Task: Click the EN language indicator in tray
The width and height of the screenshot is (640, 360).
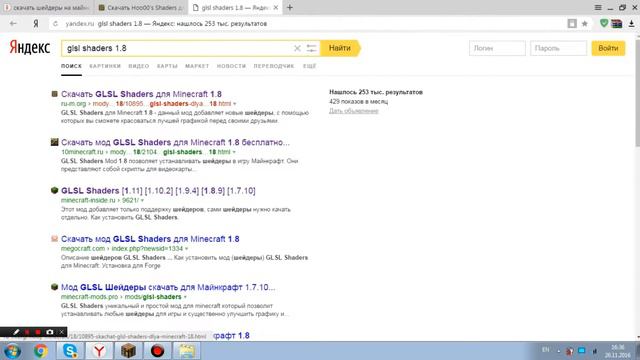Action: coord(546,350)
